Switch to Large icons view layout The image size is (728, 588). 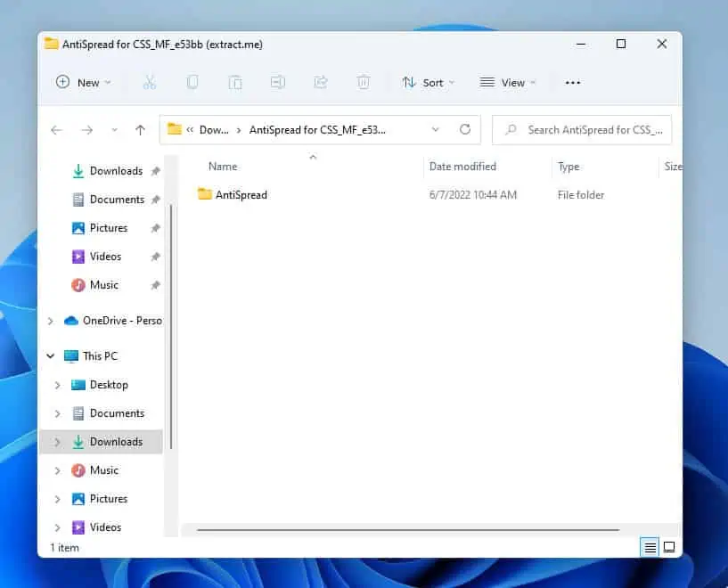tap(669, 547)
